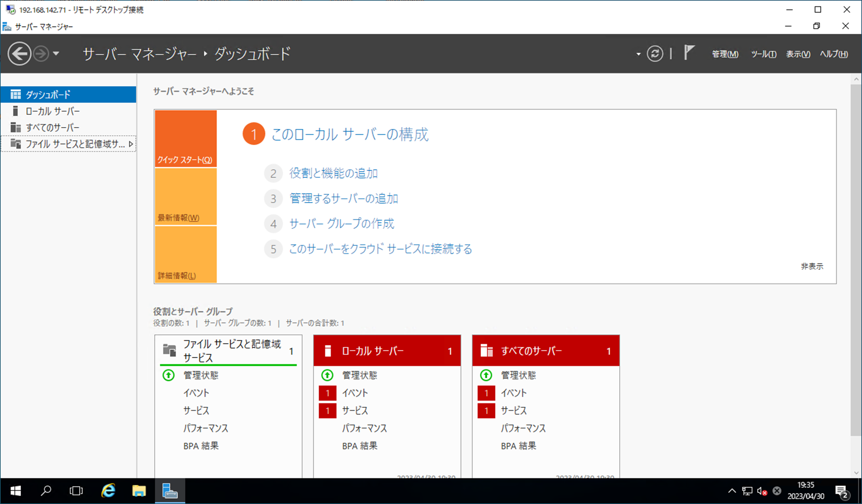Open the 管理(M) menu
The image size is (862, 504).
pyautogui.click(x=725, y=54)
